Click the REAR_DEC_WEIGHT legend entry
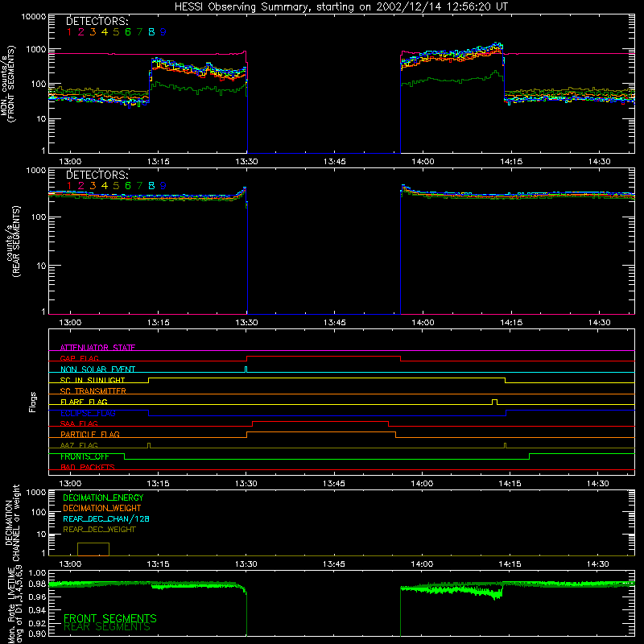This screenshot has height=644, width=644. pos(99,530)
